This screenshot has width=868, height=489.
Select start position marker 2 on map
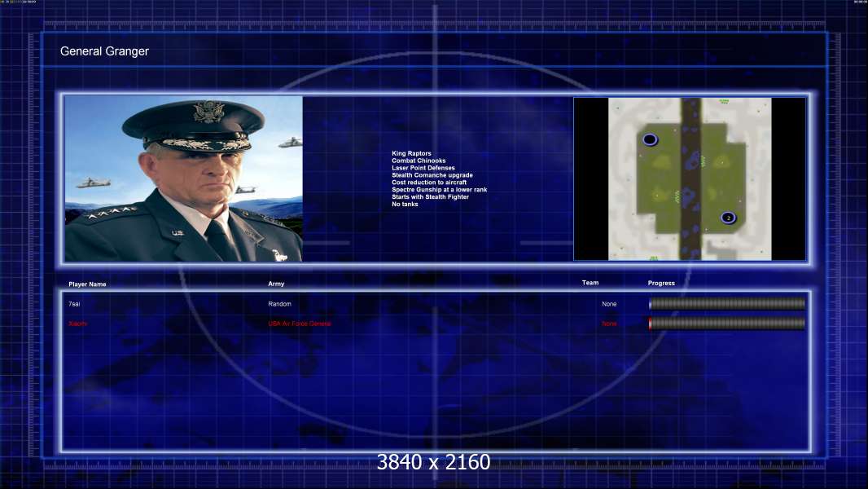pyautogui.click(x=729, y=218)
